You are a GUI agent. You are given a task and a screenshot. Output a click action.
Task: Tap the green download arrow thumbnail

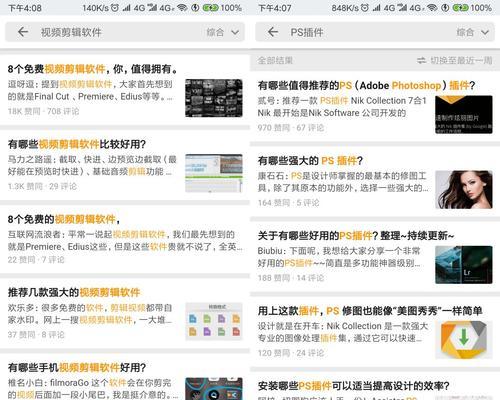pyautogui.click(x=464, y=340)
